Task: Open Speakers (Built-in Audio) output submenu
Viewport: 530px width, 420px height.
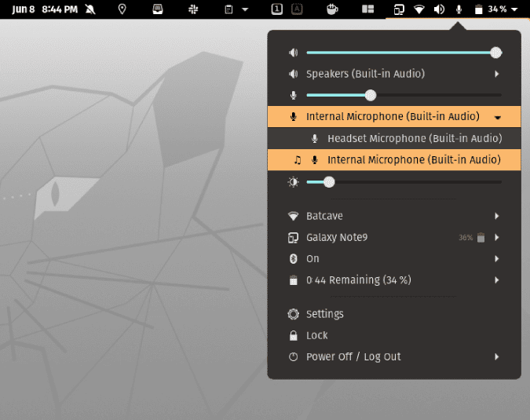Action: click(x=394, y=74)
